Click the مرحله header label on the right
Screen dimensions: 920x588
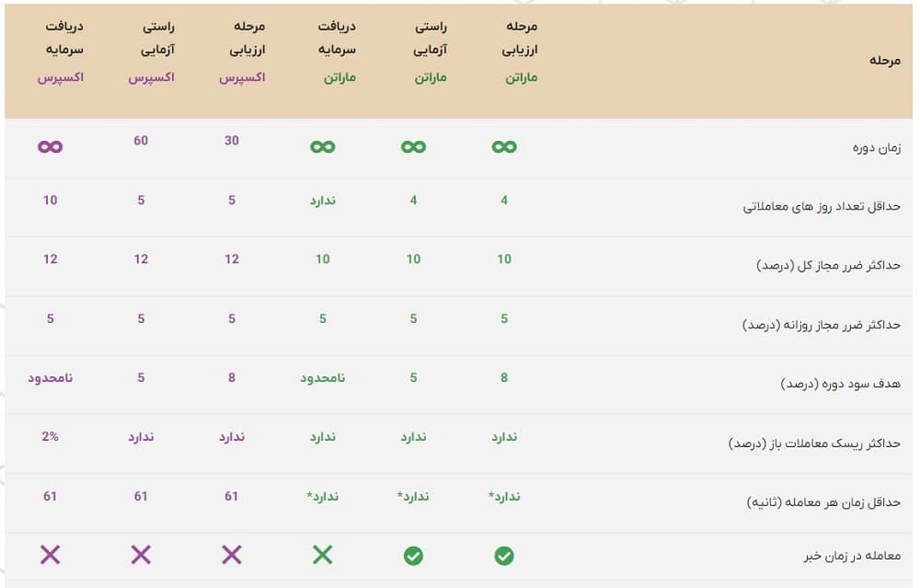pyautogui.click(x=884, y=61)
